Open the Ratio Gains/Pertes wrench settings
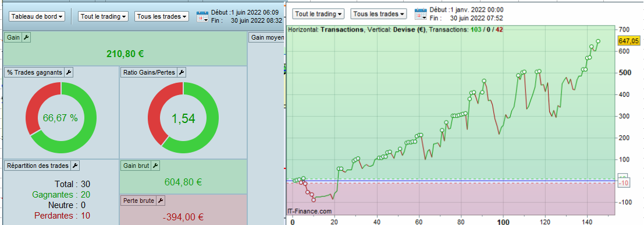The image size is (644, 225). pyautogui.click(x=182, y=72)
